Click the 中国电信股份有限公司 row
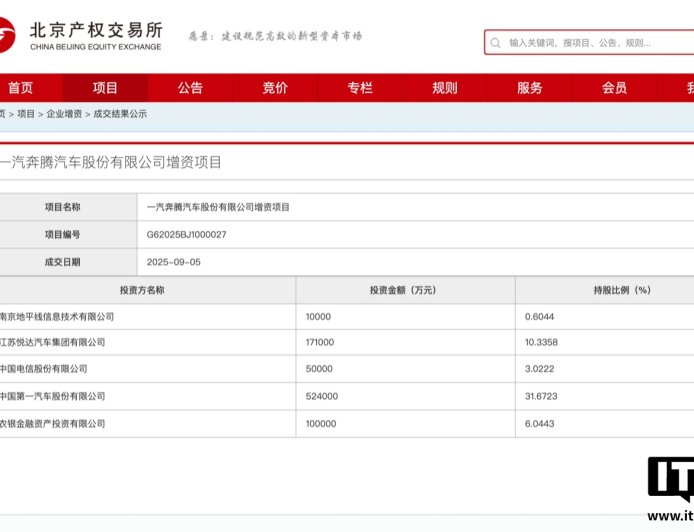 click(x=44, y=369)
